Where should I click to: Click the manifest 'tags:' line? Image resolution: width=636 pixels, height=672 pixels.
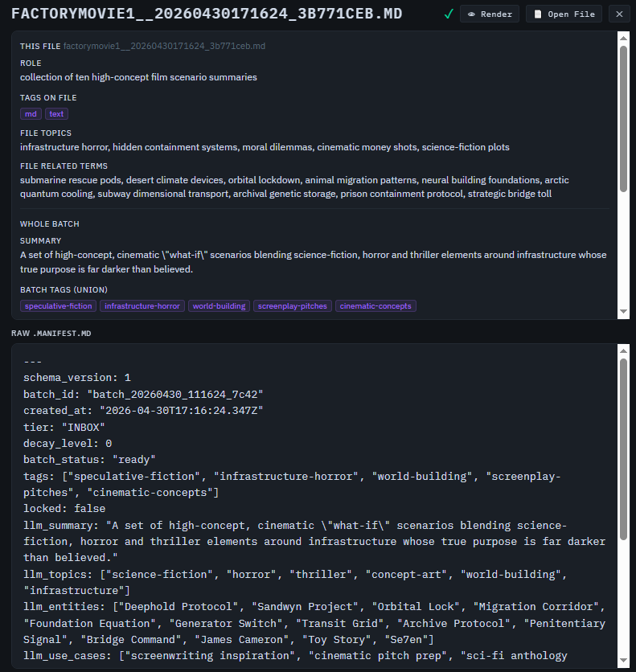[x=293, y=484]
